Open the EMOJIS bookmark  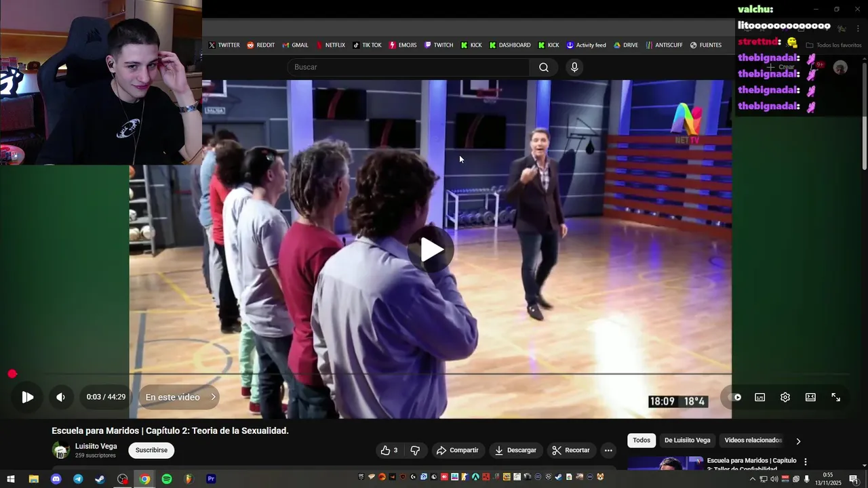click(403, 45)
